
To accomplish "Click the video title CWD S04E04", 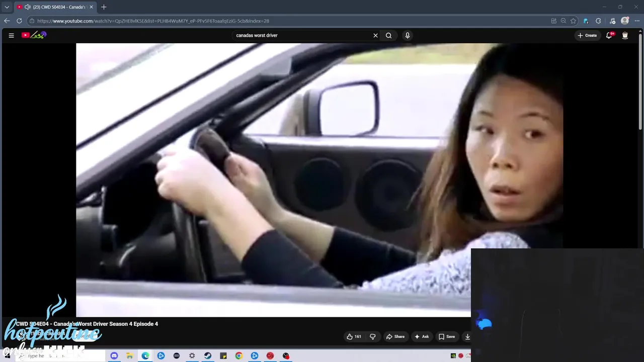I will [x=87, y=324].
